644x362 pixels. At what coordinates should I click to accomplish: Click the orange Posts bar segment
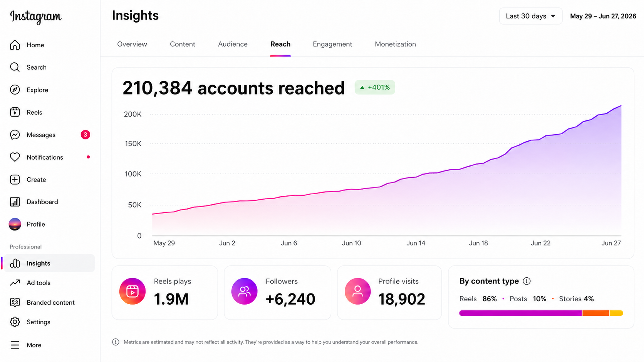[x=595, y=313]
